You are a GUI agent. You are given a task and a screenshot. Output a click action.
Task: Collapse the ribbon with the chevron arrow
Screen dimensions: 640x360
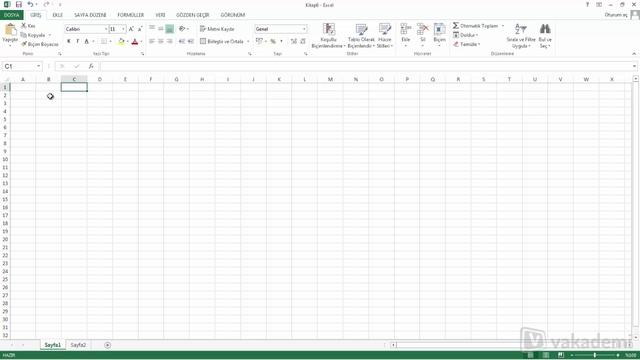tap(634, 53)
